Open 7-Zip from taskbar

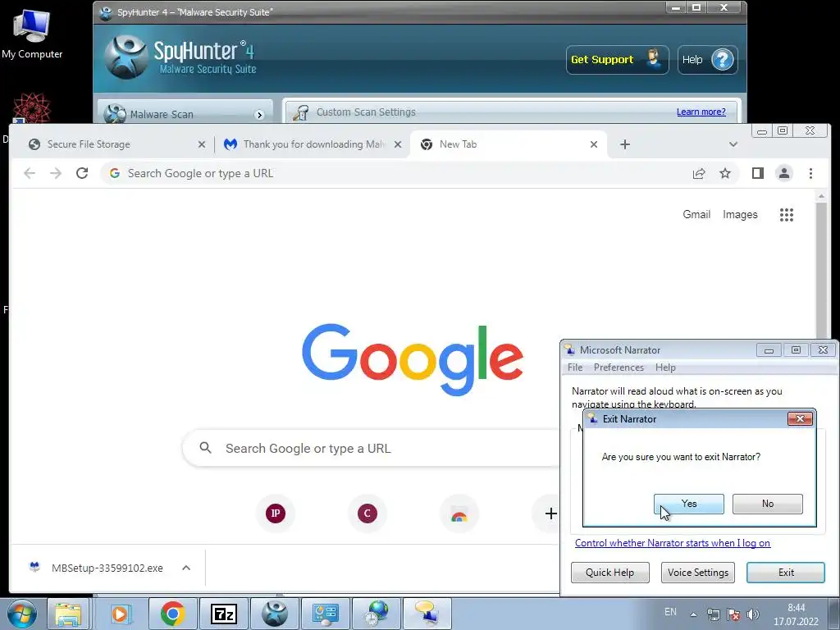pos(224,614)
